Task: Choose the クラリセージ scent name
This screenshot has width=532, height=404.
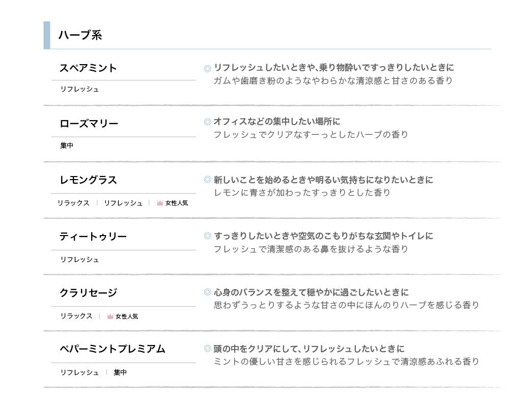Action: (x=88, y=293)
